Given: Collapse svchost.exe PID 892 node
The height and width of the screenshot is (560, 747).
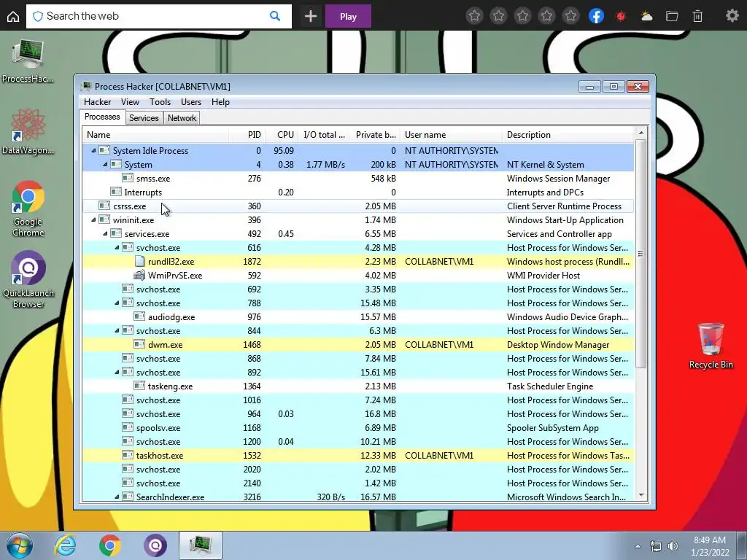Looking at the screenshot, I should click(117, 372).
